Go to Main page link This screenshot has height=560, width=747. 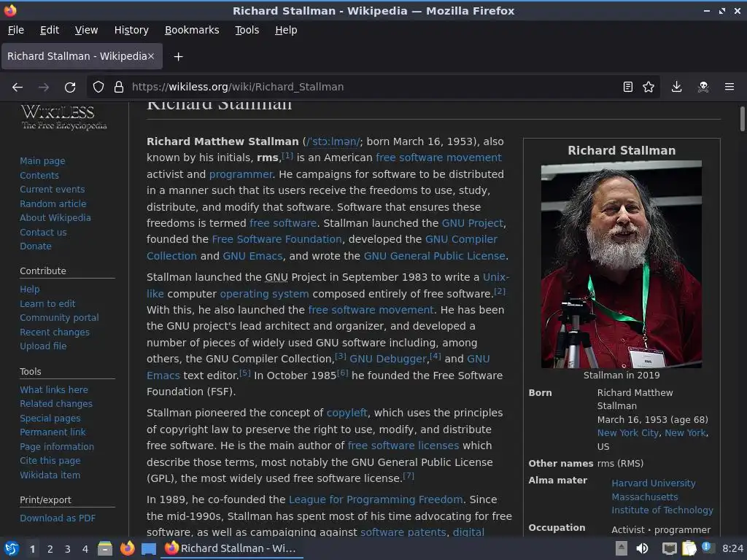click(x=42, y=161)
